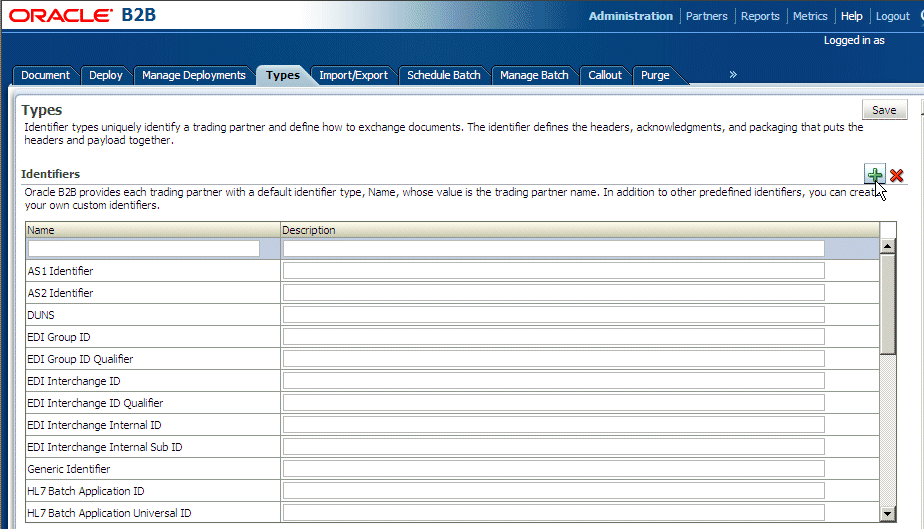Go to the Import/Export tab
The image size is (924, 529).
(354, 75)
